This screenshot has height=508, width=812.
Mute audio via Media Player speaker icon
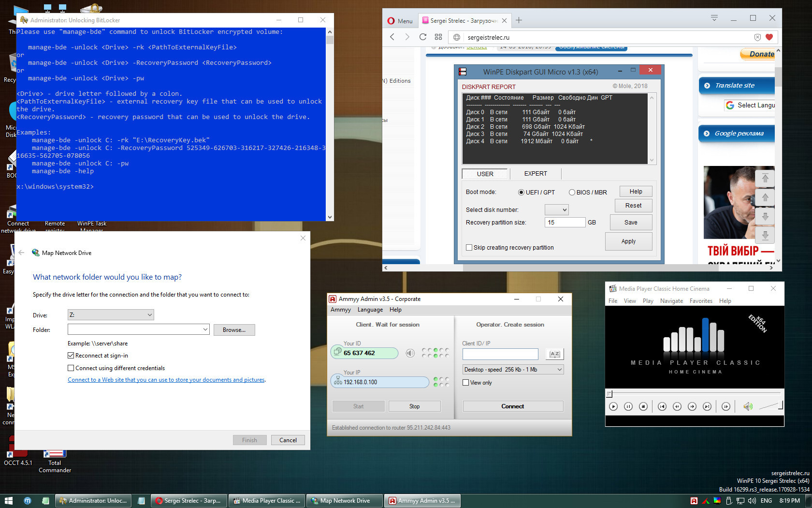(x=748, y=406)
